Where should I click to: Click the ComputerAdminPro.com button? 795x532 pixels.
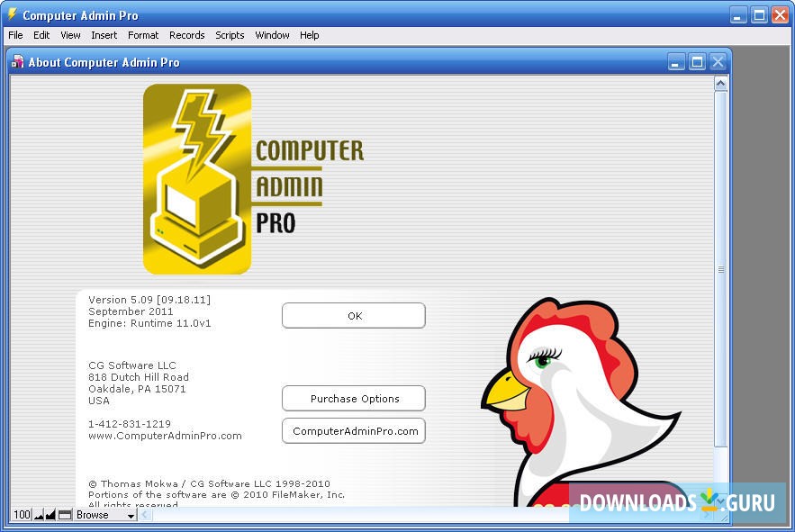click(353, 430)
